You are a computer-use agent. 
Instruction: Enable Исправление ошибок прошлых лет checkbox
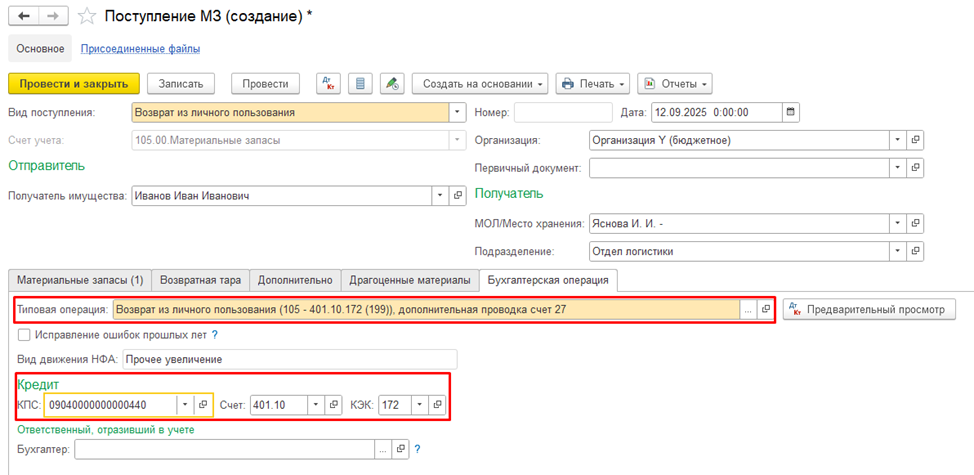[24, 335]
